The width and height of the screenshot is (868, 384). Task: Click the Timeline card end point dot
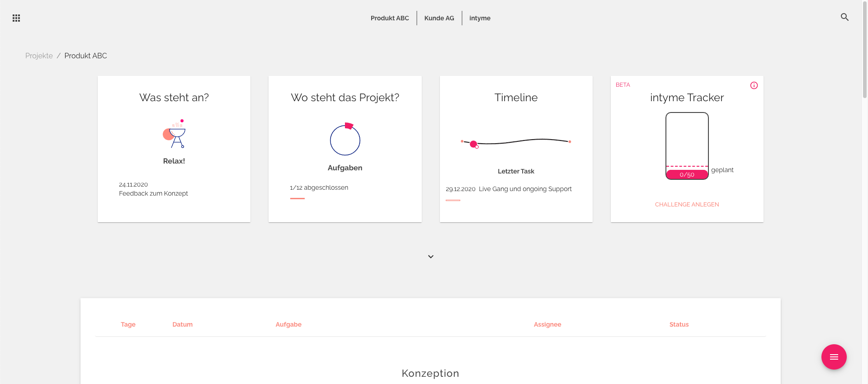pos(570,142)
